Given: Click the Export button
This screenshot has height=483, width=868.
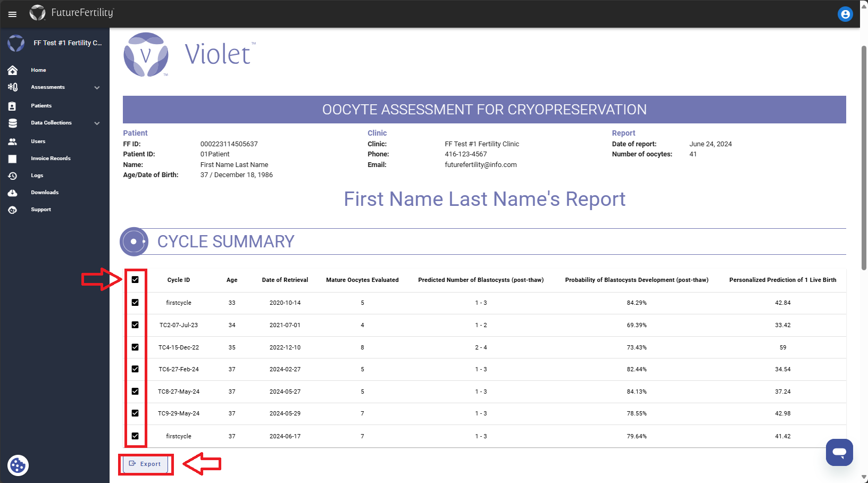Looking at the screenshot, I should [x=146, y=464].
